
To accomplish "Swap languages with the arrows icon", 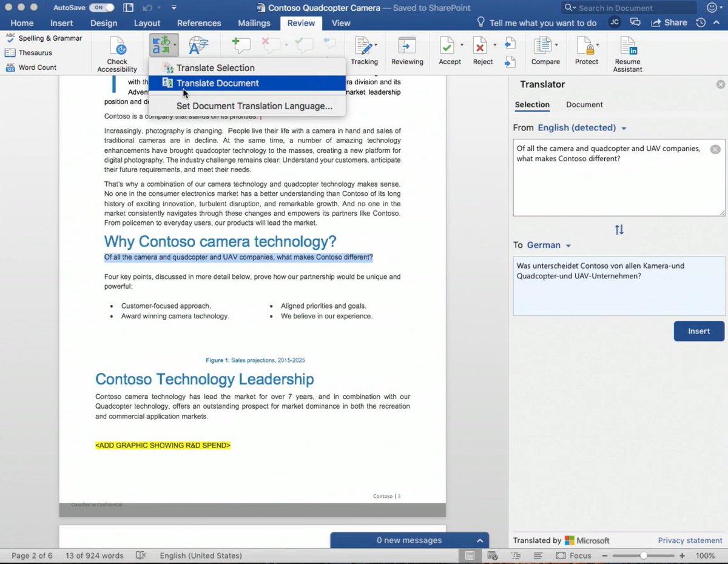I will [x=619, y=230].
